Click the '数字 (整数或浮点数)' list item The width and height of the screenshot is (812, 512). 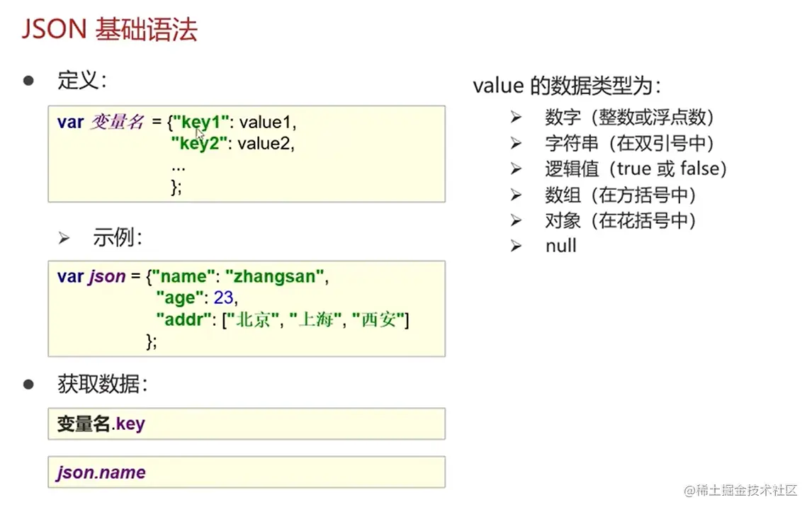[630, 118]
